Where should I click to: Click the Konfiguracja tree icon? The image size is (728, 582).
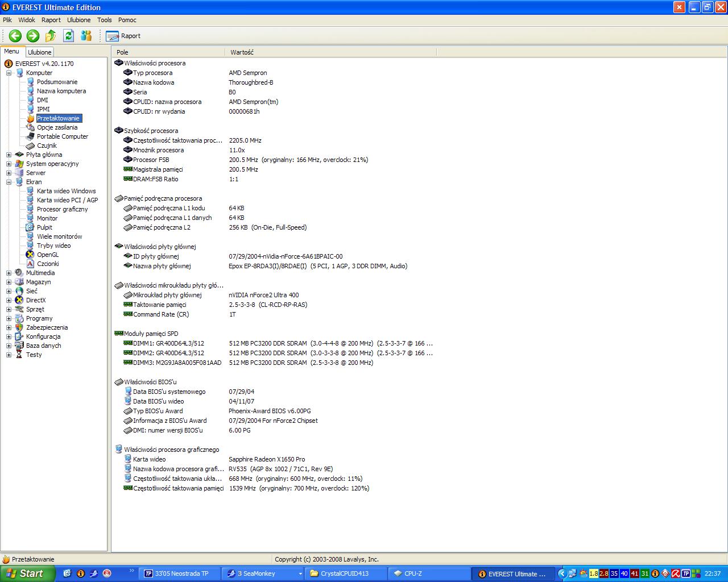click(x=19, y=336)
